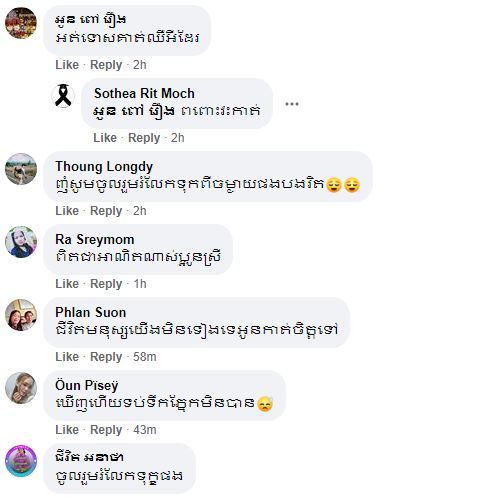Screen dimensions: 487x497
Task: Like Thoung Longdy's comment
Action: pos(67,211)
